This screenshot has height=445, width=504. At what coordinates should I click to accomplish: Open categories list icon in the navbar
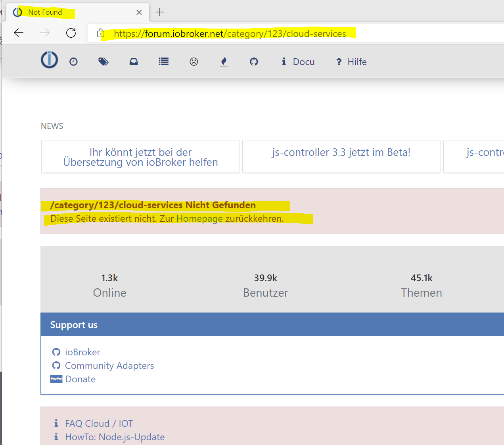click(x=164, y=61)
